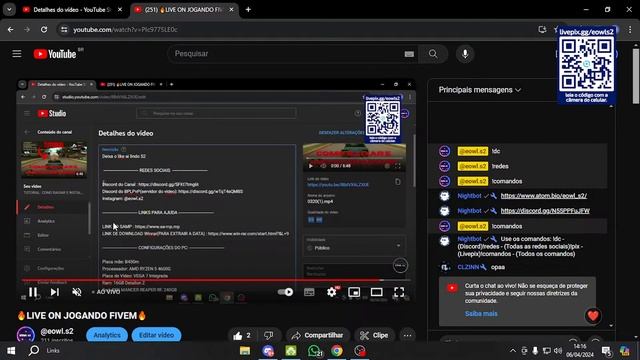Open the Chrome three-dot menu
The image size is (640, 360).
point(630,29)
